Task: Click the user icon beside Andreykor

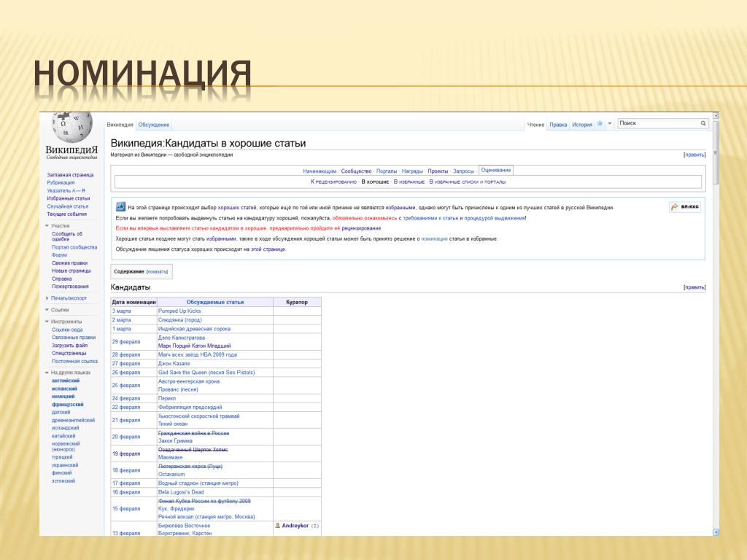Action: coord(278,526)
